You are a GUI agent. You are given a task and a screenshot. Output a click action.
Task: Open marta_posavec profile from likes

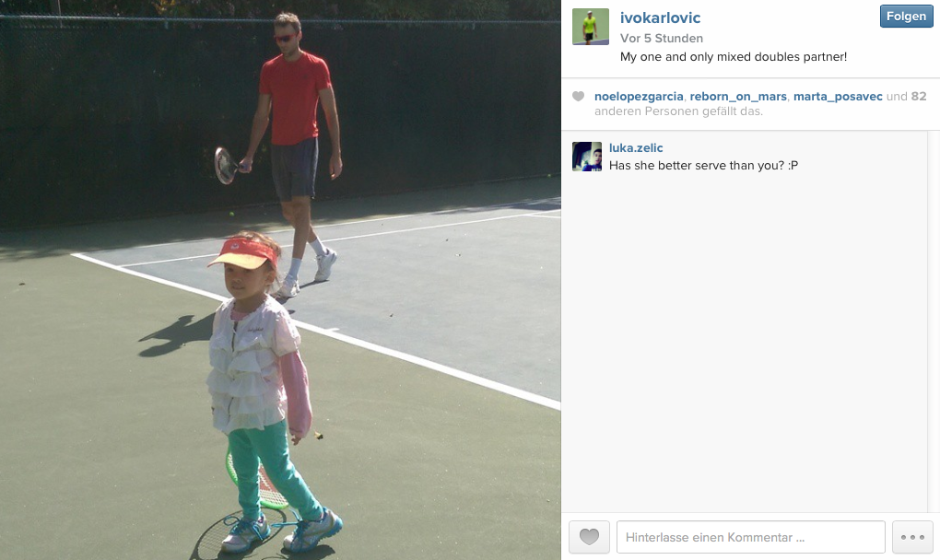pos(838,97)
